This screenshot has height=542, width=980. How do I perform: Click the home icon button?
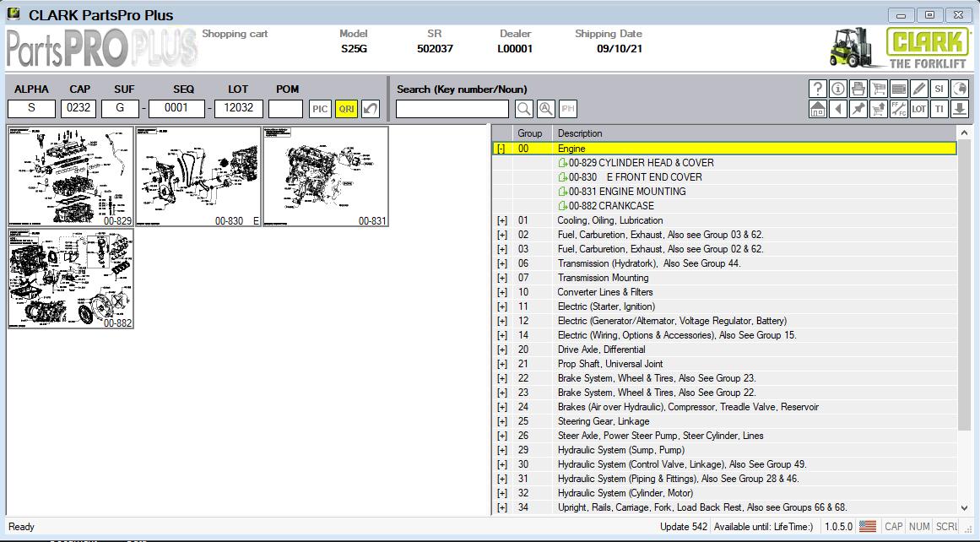(817, 109)
